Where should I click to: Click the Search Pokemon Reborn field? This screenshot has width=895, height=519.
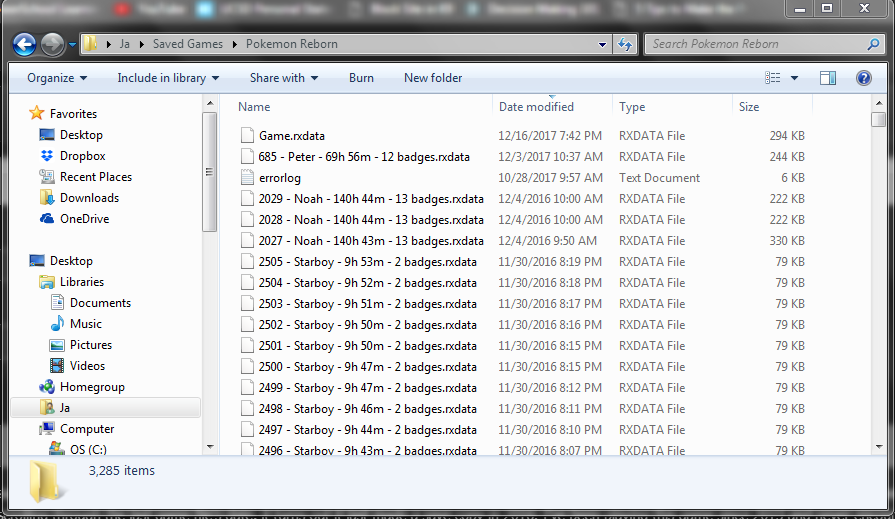point(756,44)
